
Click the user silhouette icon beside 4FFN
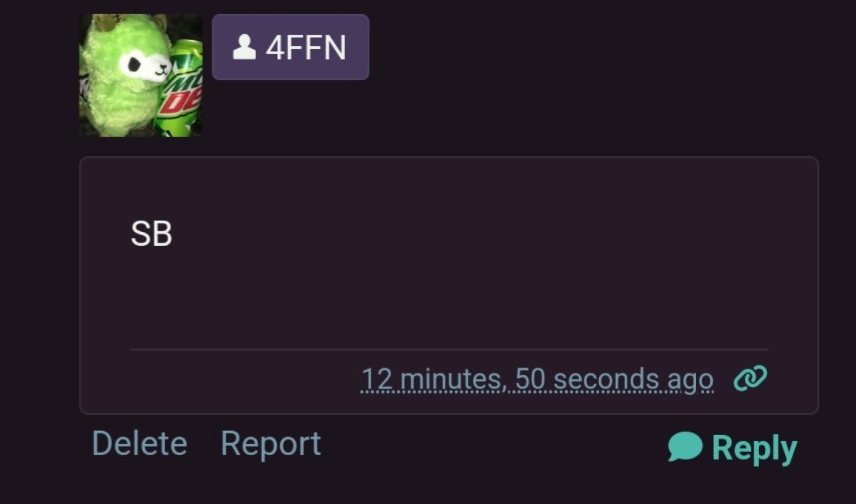(244, 47)
